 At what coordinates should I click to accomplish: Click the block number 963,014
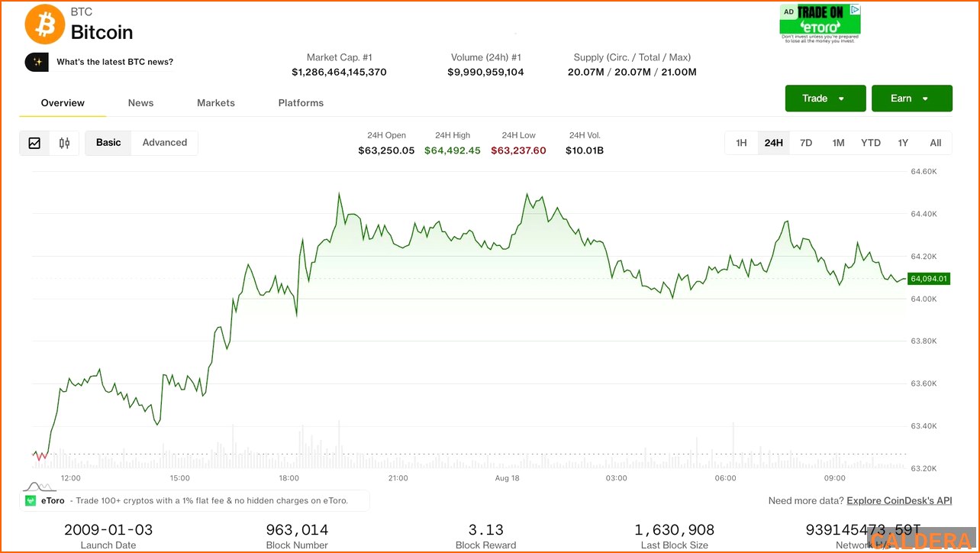(297, 529)
